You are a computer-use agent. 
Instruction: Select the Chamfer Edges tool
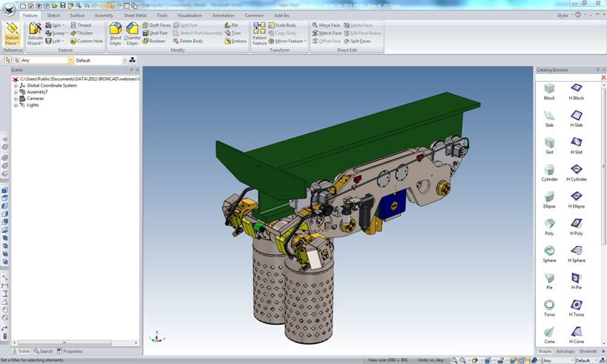tap(132, 33)
